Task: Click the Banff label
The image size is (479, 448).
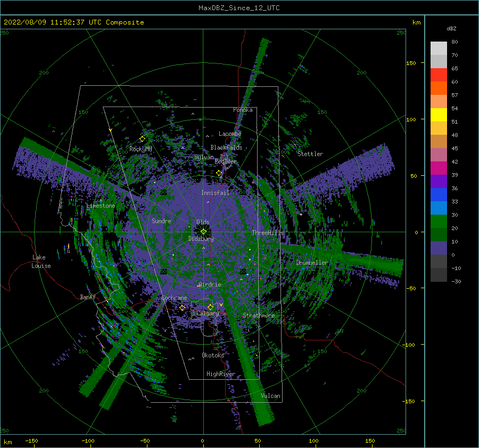Action: pos(88,297)
